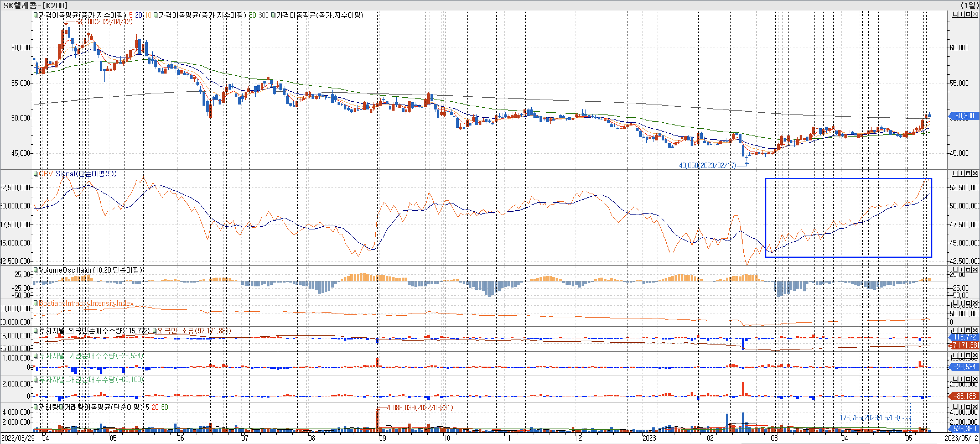This screenshot has height=444, width=980.
Task: Maximize the main price chart panel
Action: click(x=968, y=14)
